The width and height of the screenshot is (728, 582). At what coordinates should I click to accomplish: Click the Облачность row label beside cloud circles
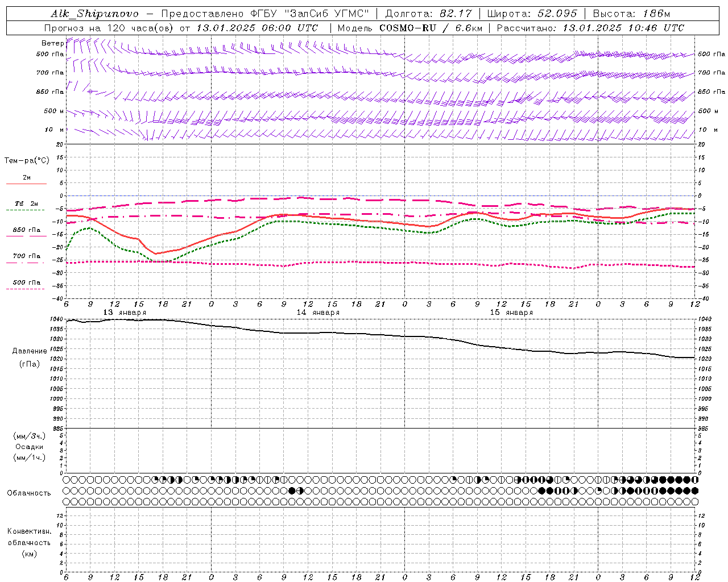(x=29, y=493)
